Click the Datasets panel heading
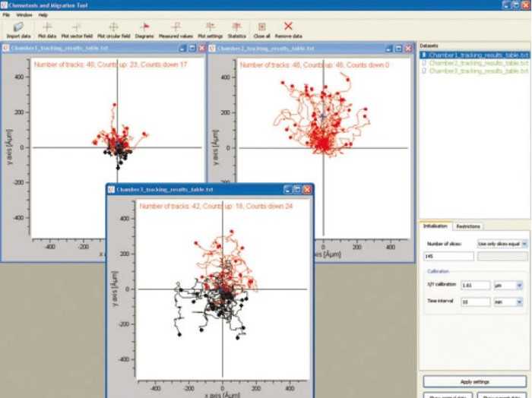Screen dimensions: 532x398 point(429,46)
